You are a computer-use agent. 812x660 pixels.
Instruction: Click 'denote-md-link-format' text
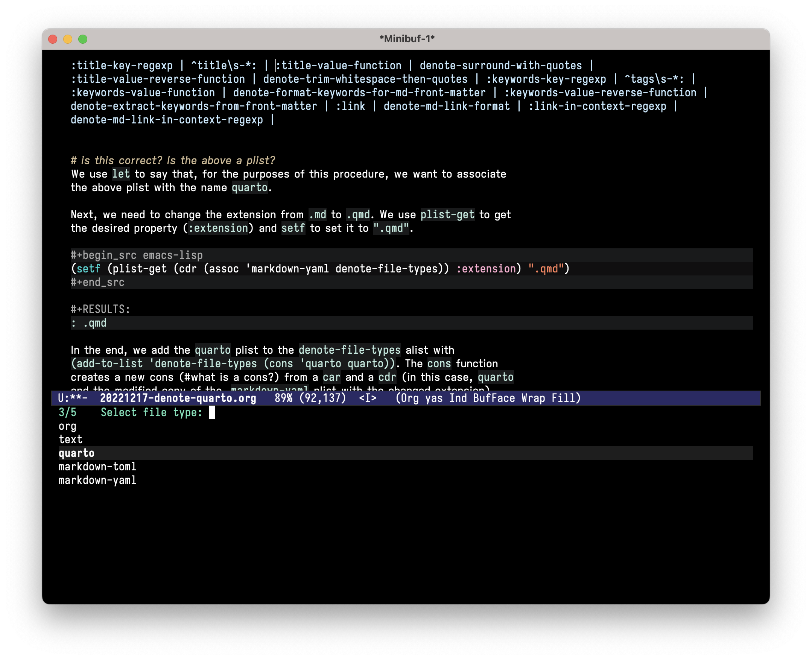[446, 106]
